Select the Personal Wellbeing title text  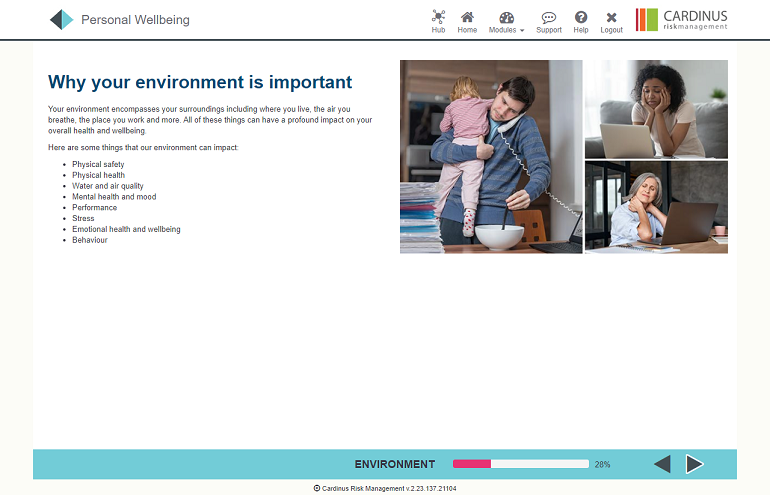click(x=135, y=20)
